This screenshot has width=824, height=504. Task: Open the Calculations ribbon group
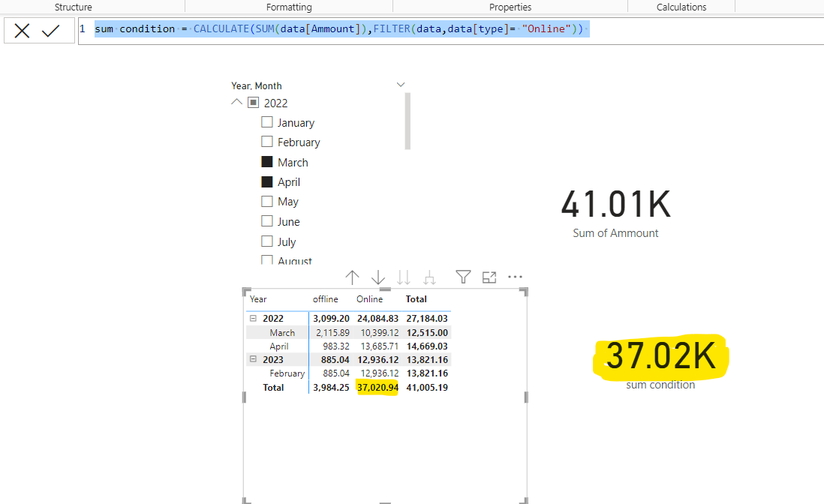click(681, 7)
